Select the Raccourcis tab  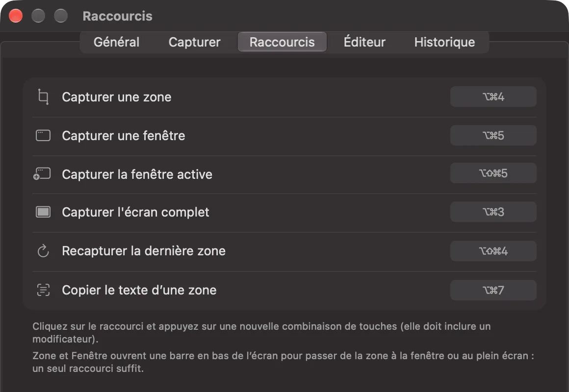(x=282, y=42)
